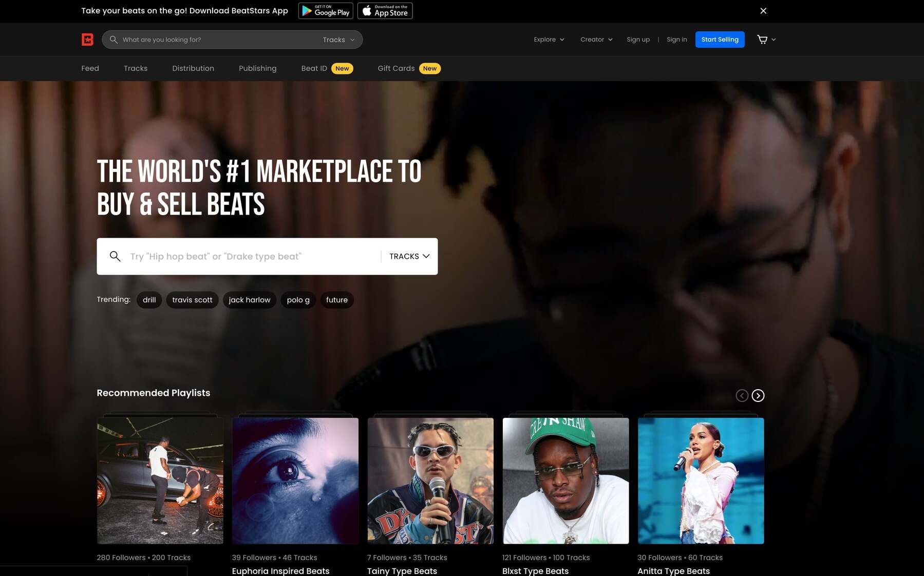The image size is (924, 576).
Task: Go to the Publishing section
Action: click(257, 68)
